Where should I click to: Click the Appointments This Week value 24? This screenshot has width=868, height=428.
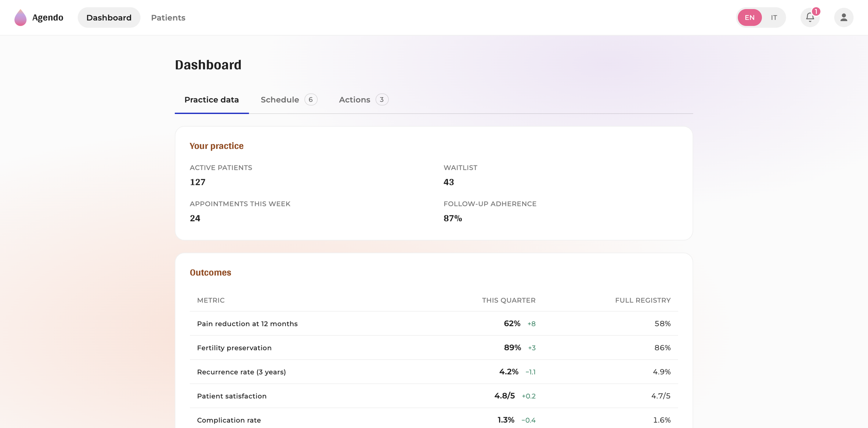(195, 218)
